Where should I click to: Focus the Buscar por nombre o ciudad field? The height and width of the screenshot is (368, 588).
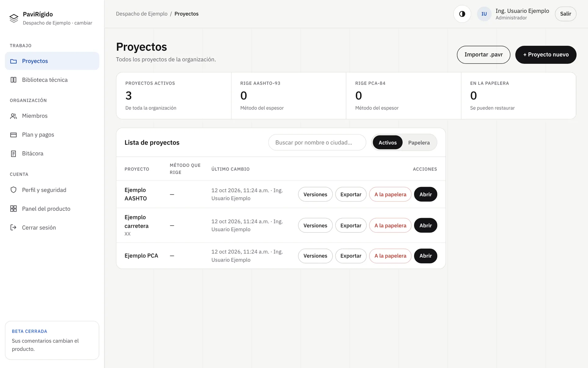(x=317, y=143)
